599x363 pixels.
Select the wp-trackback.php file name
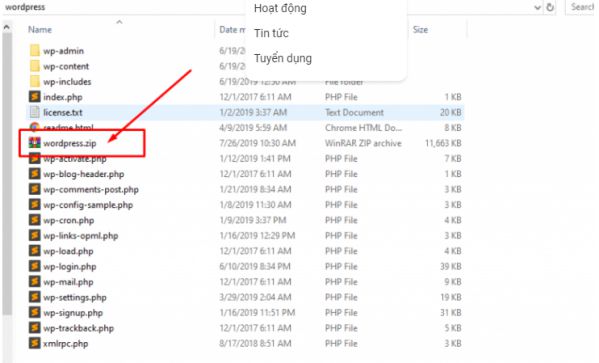(x=79, y=328)
